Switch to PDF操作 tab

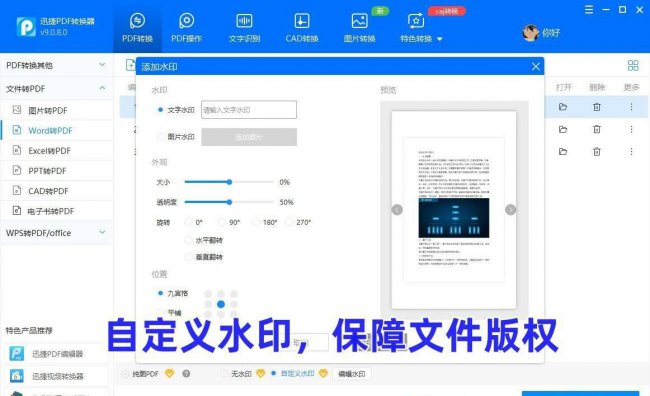click(187, 27)
